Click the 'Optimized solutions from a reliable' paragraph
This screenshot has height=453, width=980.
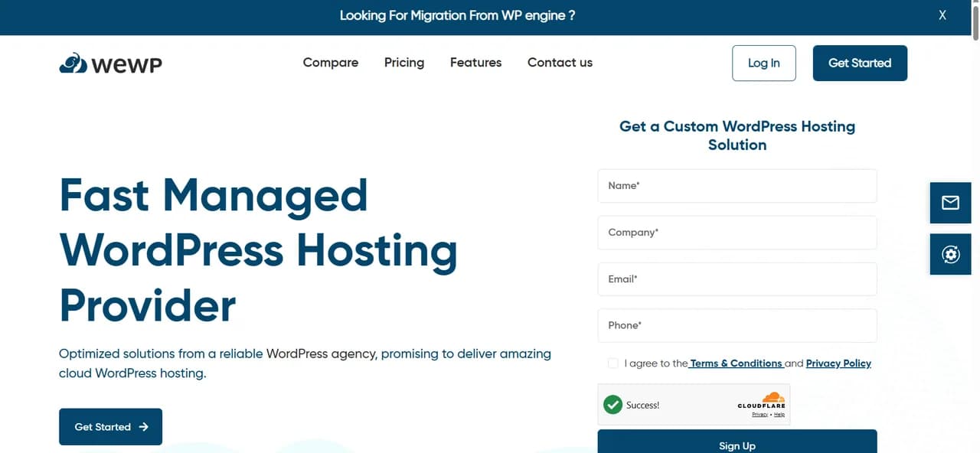305,363
